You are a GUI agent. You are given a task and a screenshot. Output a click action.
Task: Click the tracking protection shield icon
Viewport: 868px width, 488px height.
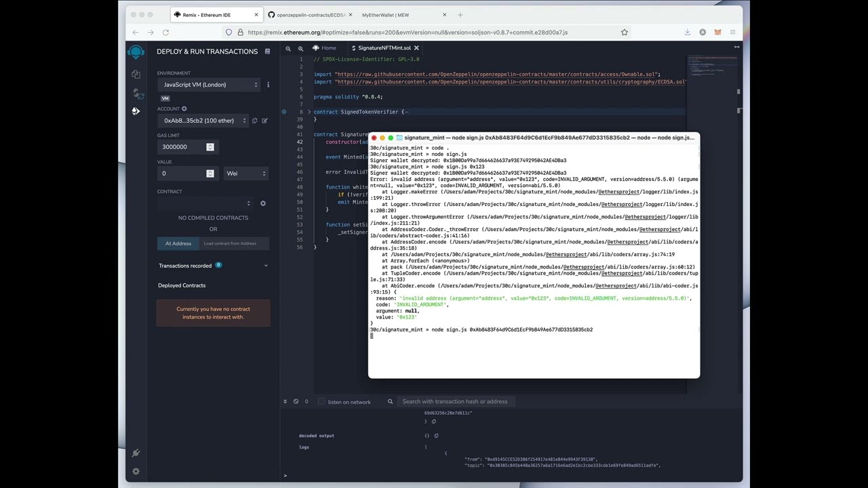[229, 33]
